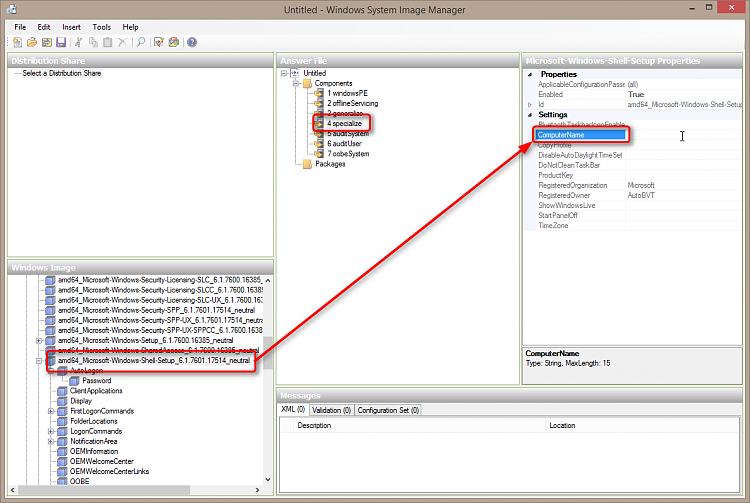Click the icon beside 1 windowsPE
The width and height of the screenshot is (750, 503).
pyautogui.click(x=319, y=93)
